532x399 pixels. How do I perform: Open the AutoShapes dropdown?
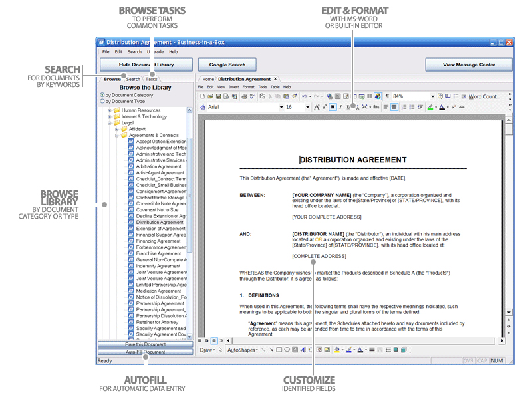coord(243,350)
